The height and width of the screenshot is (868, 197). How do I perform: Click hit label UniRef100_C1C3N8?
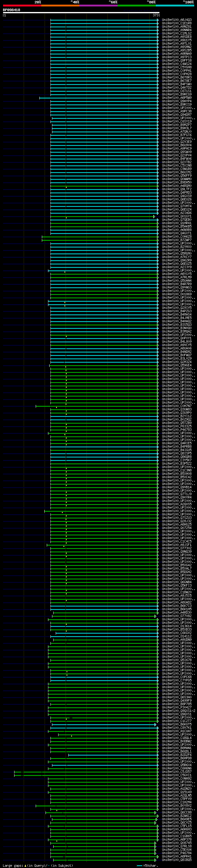177,470
